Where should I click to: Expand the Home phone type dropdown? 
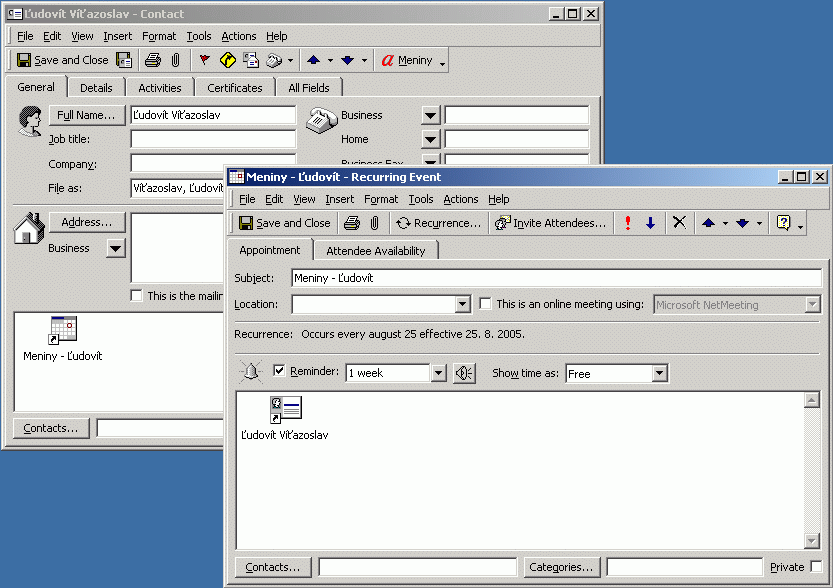[431, 139]
